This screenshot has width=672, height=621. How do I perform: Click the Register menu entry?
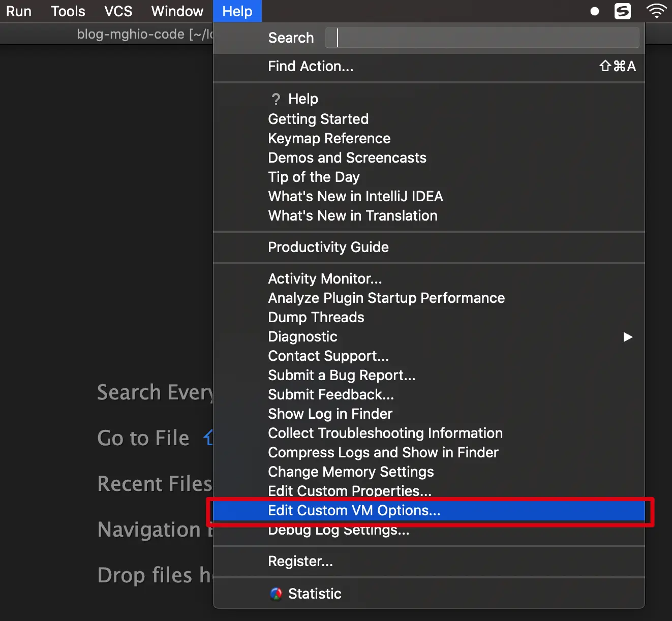click(300, 562)
